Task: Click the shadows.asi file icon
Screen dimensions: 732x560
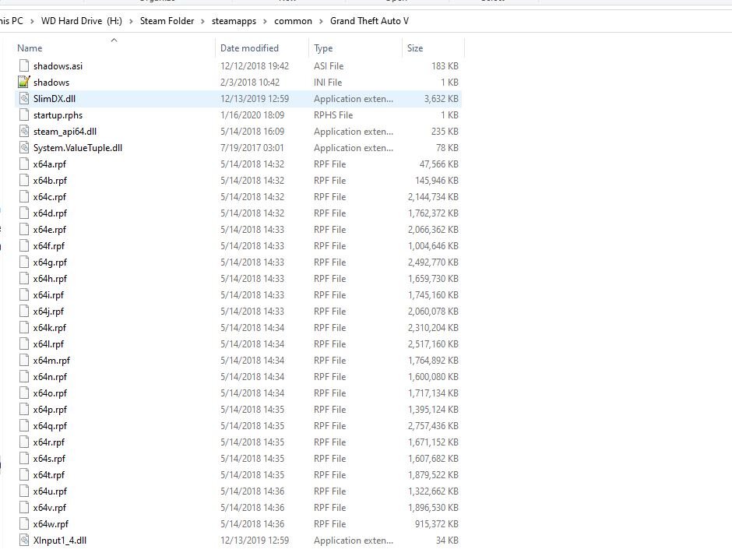Action: coord(24,66)
